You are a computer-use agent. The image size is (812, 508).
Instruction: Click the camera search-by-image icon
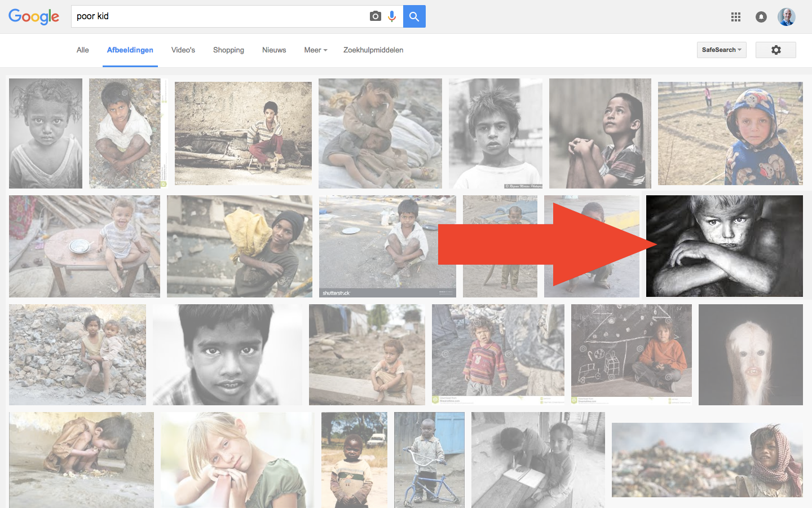(x=375, y=16)
